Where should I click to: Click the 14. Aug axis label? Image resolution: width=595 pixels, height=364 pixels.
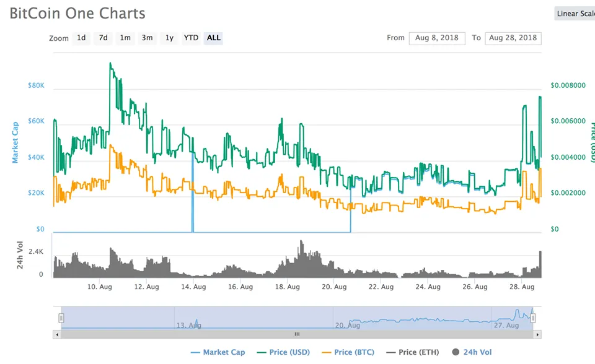point(193,287)
